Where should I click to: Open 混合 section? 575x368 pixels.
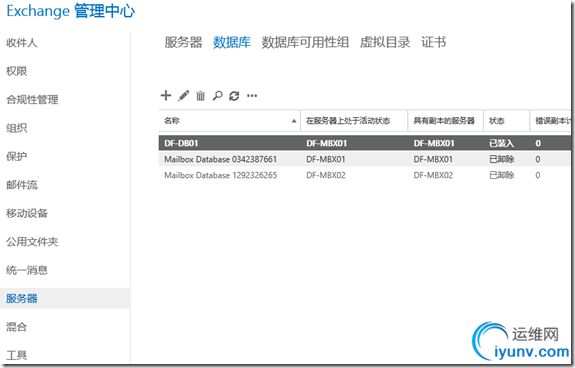tap(17, 327)
